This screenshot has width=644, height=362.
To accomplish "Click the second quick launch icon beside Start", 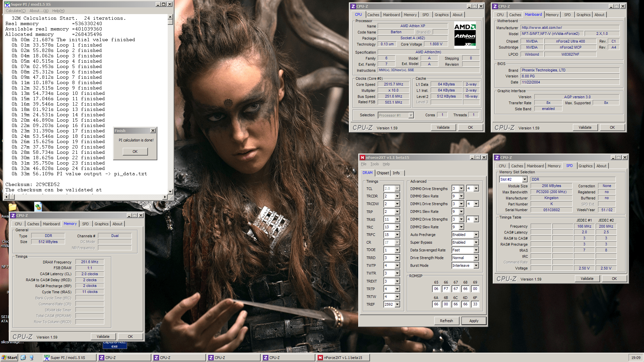I will click(32, 358).
